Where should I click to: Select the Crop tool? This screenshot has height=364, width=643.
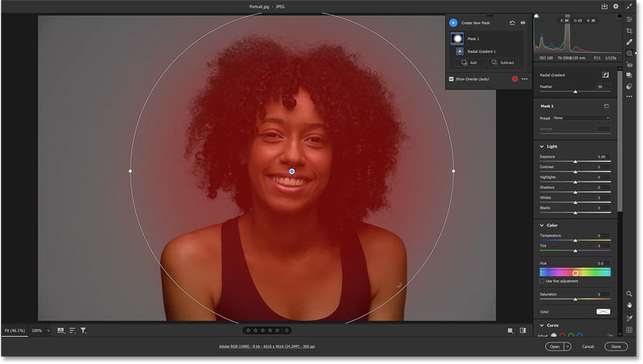(629, 30)
